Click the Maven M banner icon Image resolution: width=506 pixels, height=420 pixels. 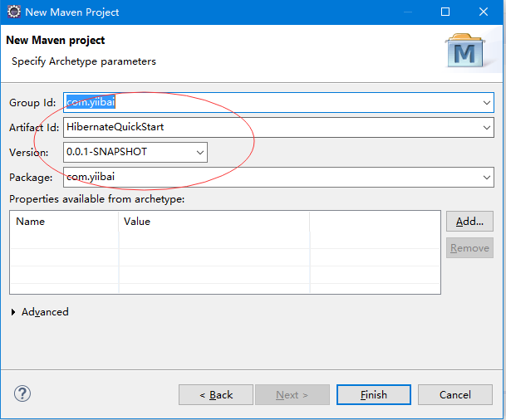(468, 51)
